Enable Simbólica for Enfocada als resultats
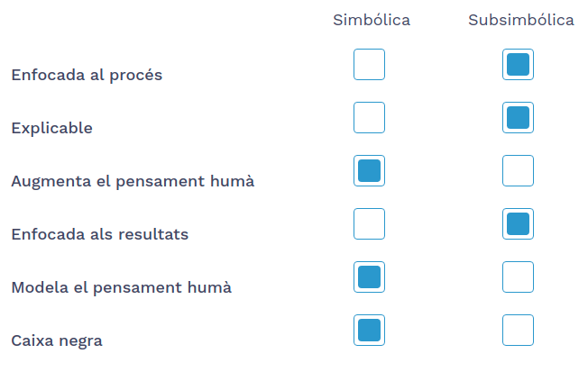Viewport: 588px width, 390px height. [369, 224]
